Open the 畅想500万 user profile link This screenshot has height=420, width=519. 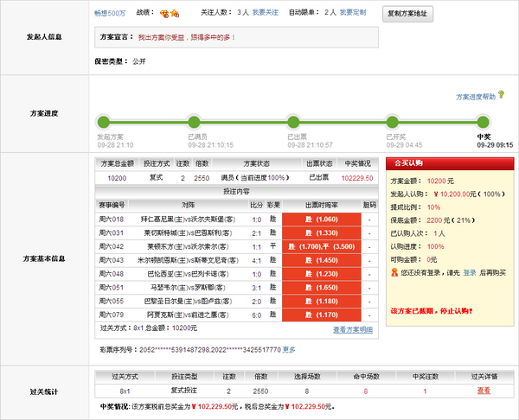(x=110, y=14)
